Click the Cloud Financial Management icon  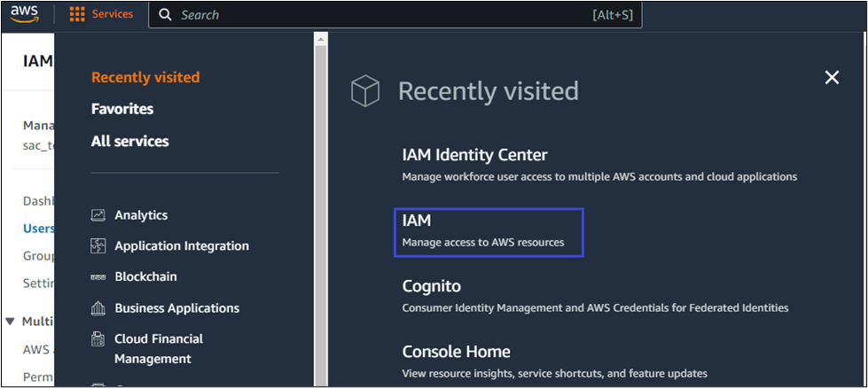tap(98, 339)
